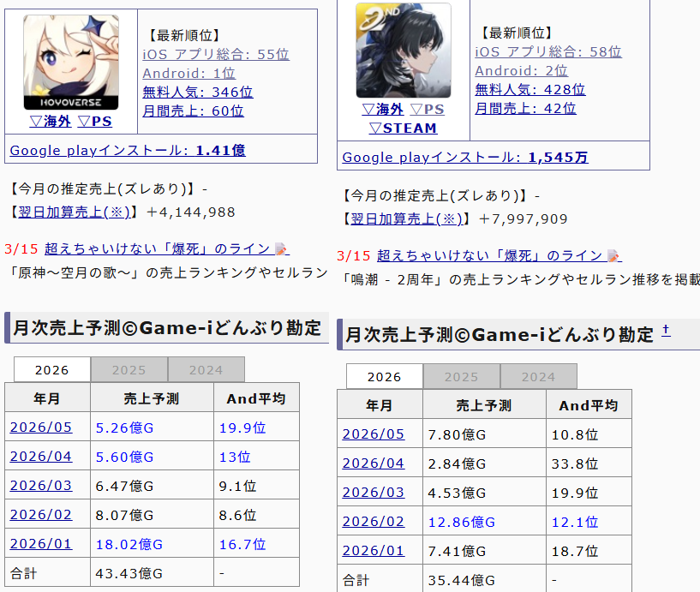Open 2026/04 in row with 5.60億G
This screenshot has width=700, height=592.
(40, 457)
